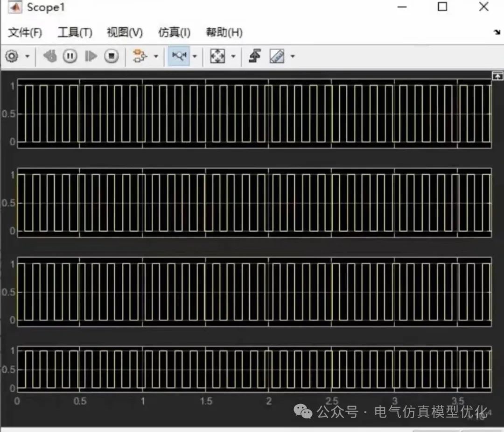Pause the running simulation

point(70,57)
